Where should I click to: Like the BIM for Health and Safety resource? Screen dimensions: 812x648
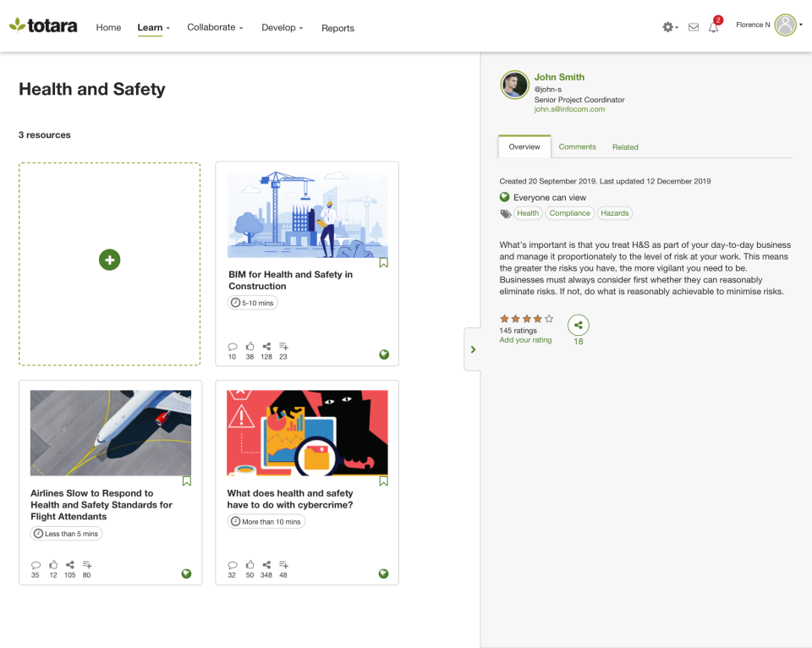[249, 346]
